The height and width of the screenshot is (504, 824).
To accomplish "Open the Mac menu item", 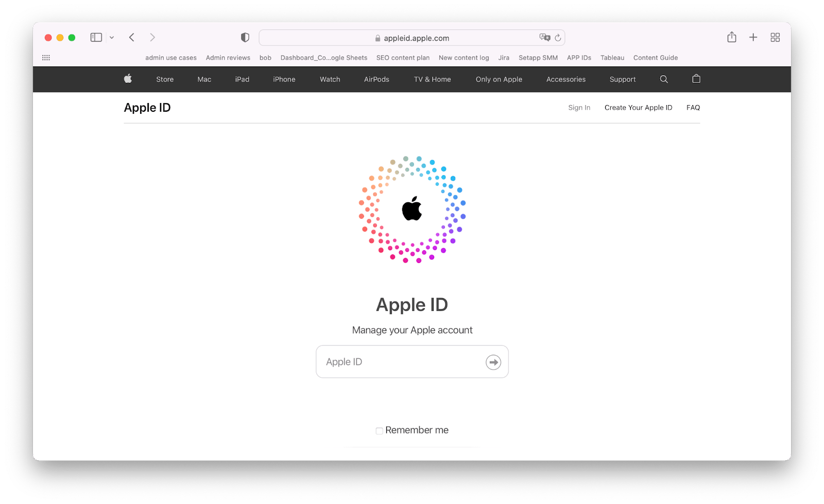I will tap(204, 79).
